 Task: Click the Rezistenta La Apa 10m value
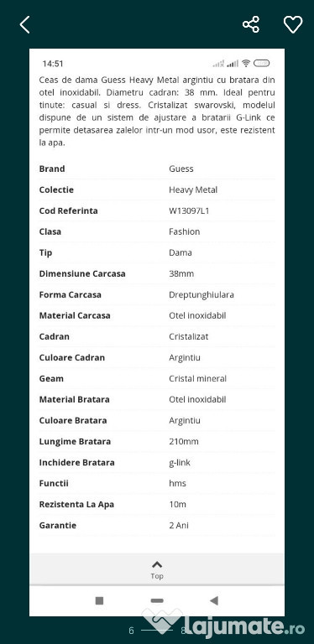[x=177, y=504]
